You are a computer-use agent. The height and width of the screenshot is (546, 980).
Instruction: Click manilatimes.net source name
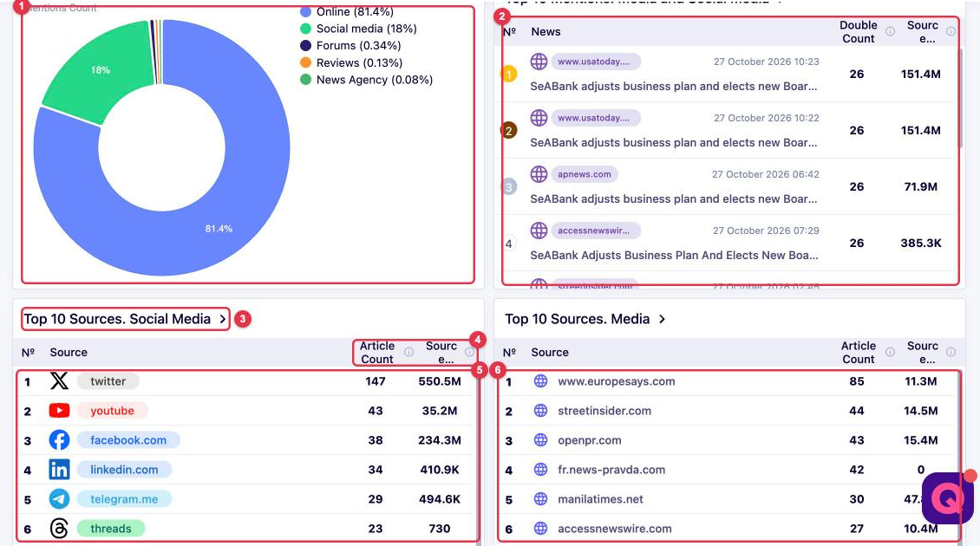[600, 498]
